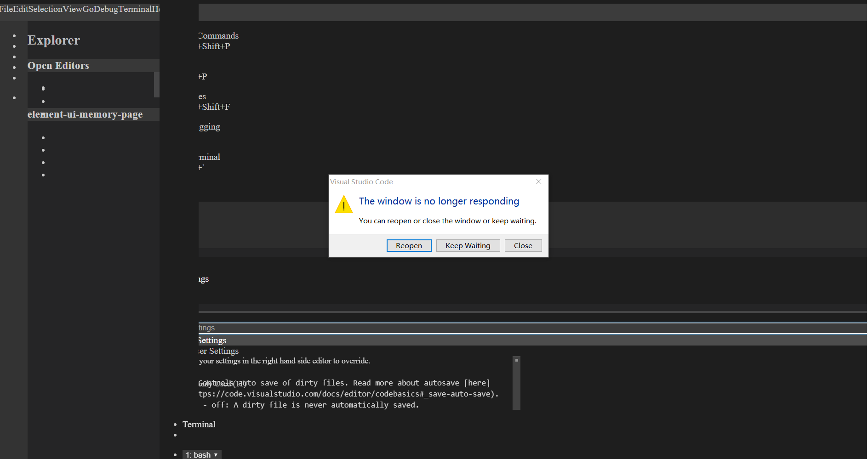Open the 1: bash terminal selector dropdown
Screen dimensions: 868x459
point(201,454)
